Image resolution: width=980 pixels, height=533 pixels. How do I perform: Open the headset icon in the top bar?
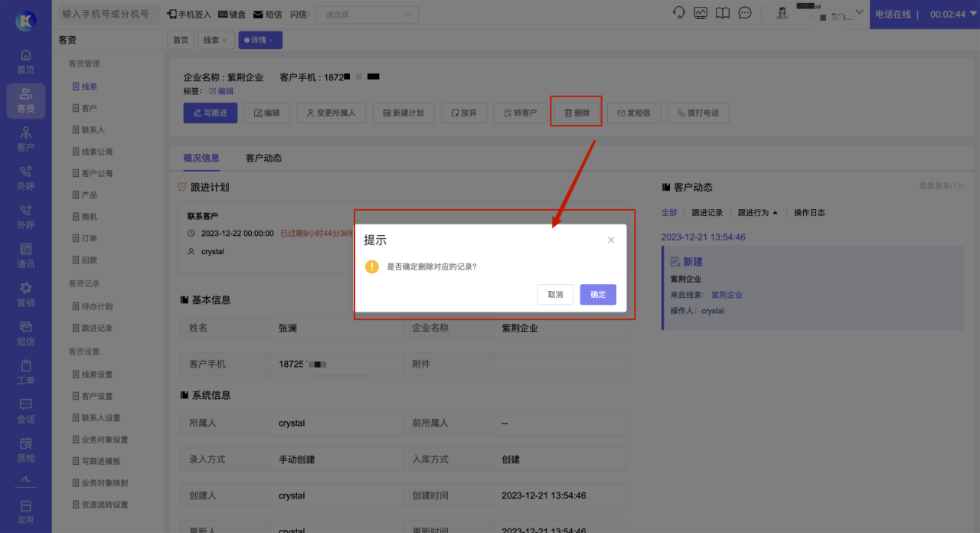point(678,14)
